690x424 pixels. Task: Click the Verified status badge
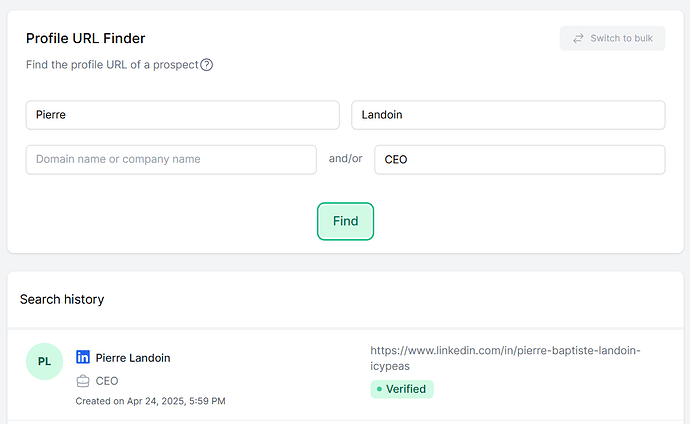click(x=402, y=389)
